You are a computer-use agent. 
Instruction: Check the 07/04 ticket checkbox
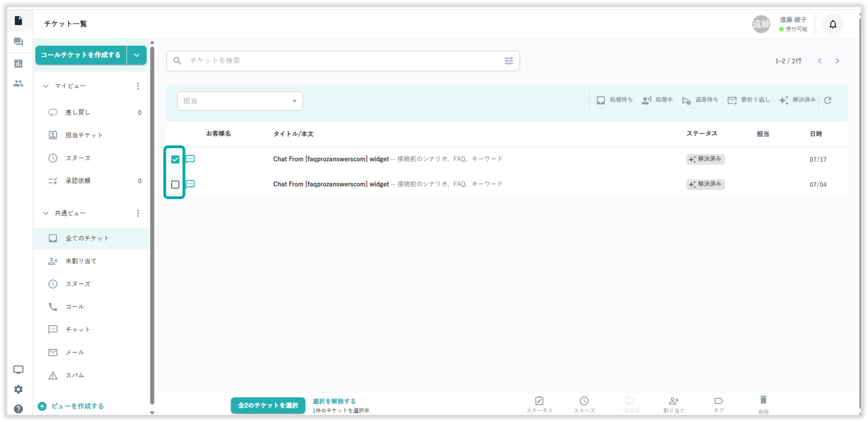point(175,185)
